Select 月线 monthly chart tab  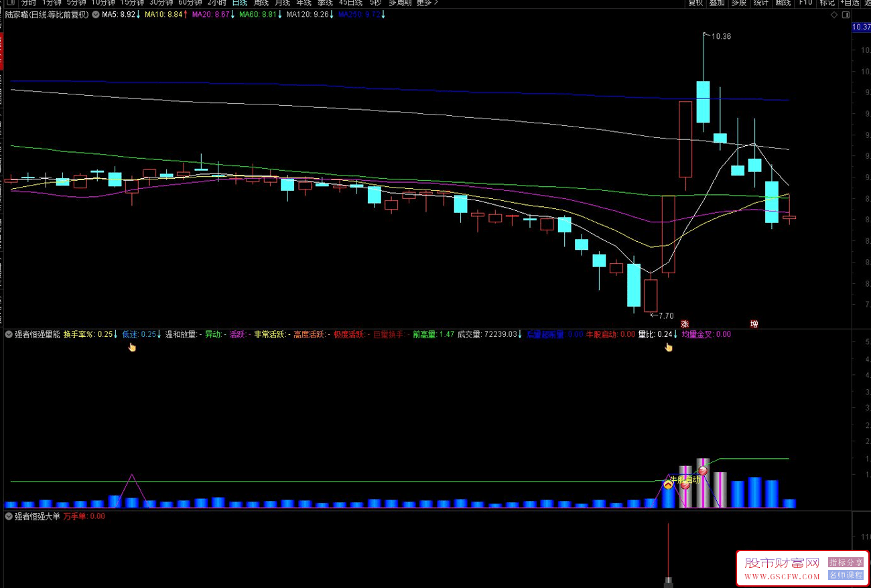pos(283,3)
